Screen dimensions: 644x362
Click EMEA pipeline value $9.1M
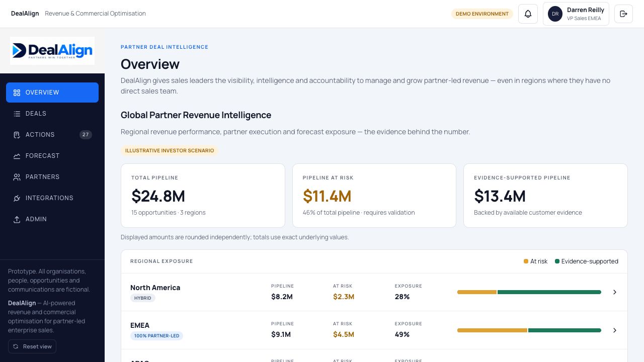[282, 334]
